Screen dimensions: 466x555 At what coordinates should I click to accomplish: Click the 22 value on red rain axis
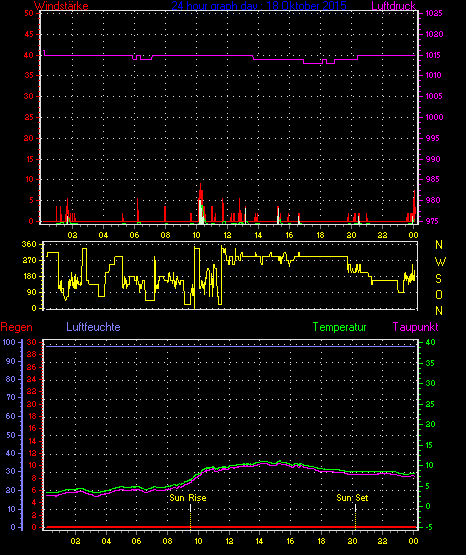(32, 391)
